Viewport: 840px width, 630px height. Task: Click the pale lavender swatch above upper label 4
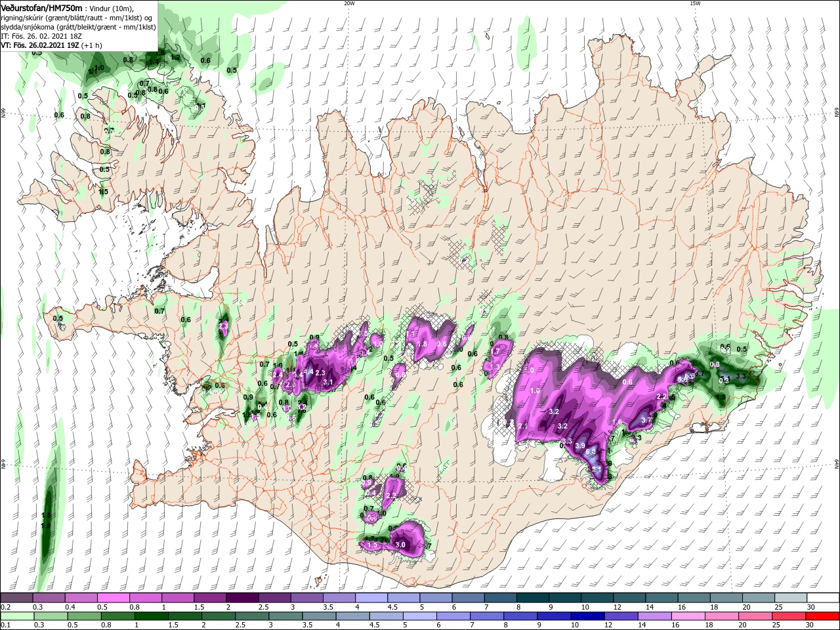coord(371,598)
